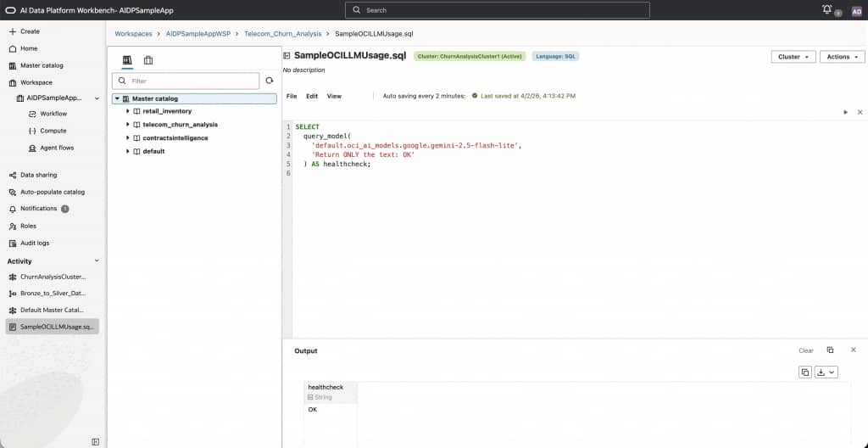Click the notifications bell icon in header
Screen dimensions: 868x448
[x=827, y=9]
